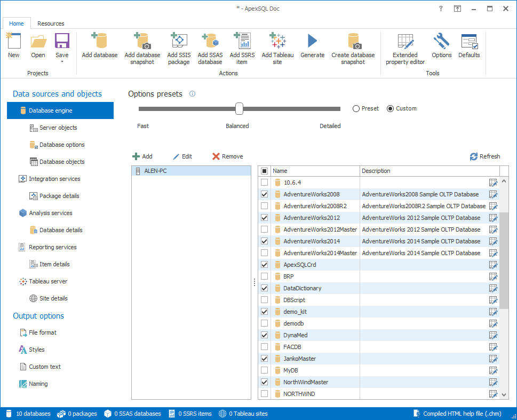
Task: Select Integration services
Action: pos(50,179)
